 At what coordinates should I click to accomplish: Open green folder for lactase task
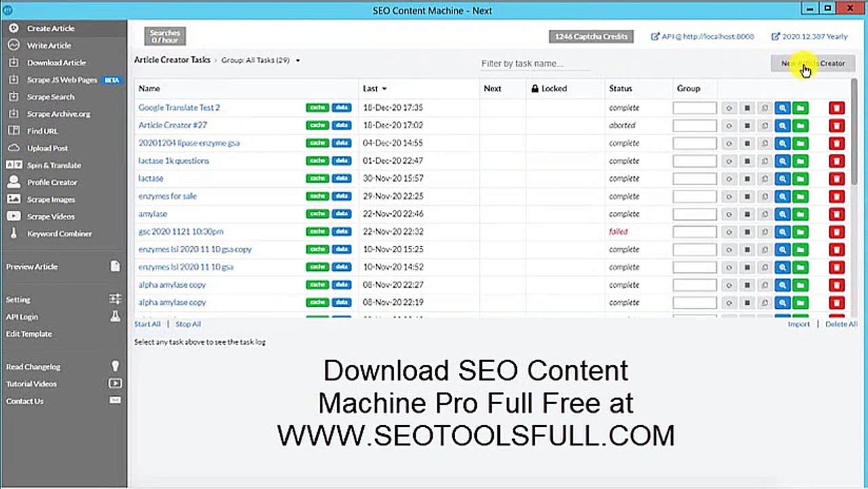(801, 179)
